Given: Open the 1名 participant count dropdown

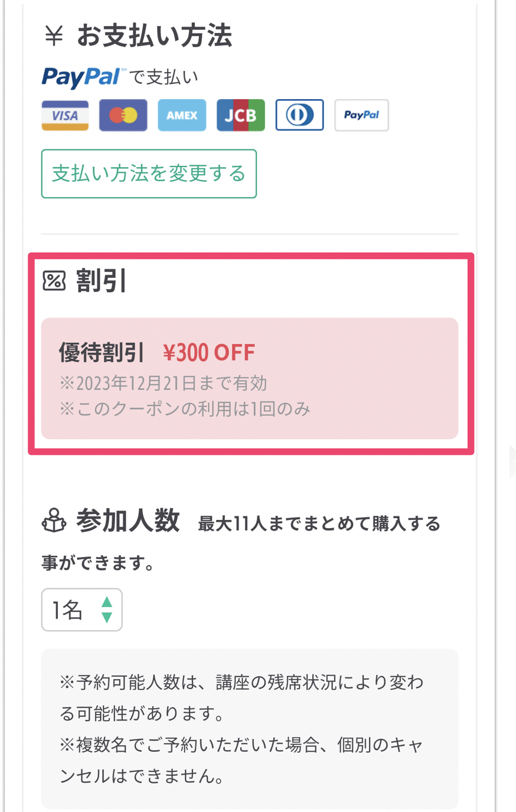Looking at the screenshot, I should coord(81,610).
